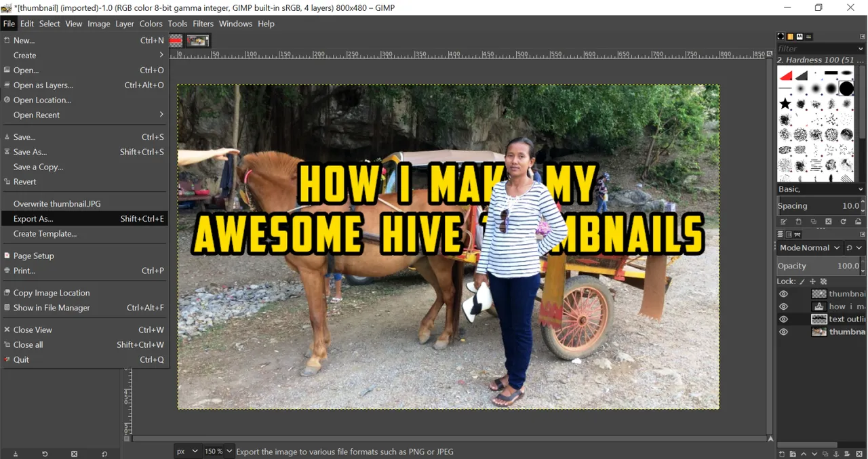Open the Colors menu
The image size is (868, 459).
pos(151,24)
